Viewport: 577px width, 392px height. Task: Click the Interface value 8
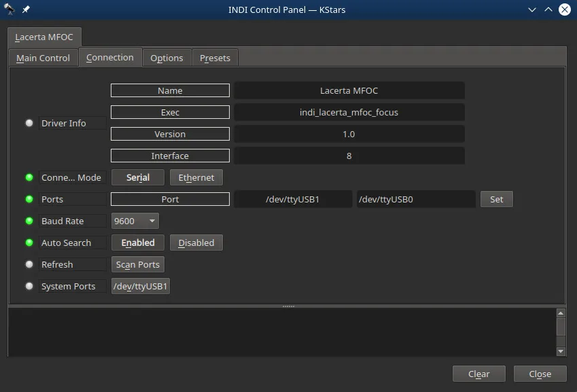[x=349, y=156]
